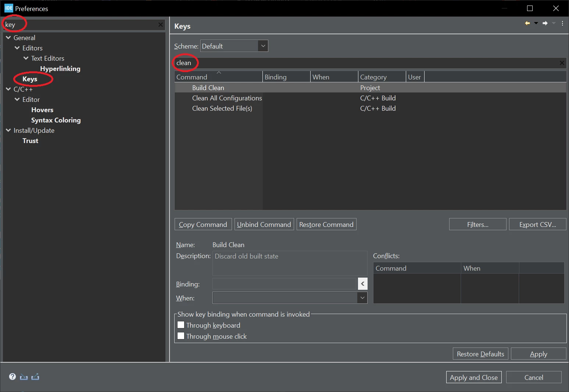Select Trust under Install/Update
Screen dimensions: 569x392
click(x=31, y=141)
